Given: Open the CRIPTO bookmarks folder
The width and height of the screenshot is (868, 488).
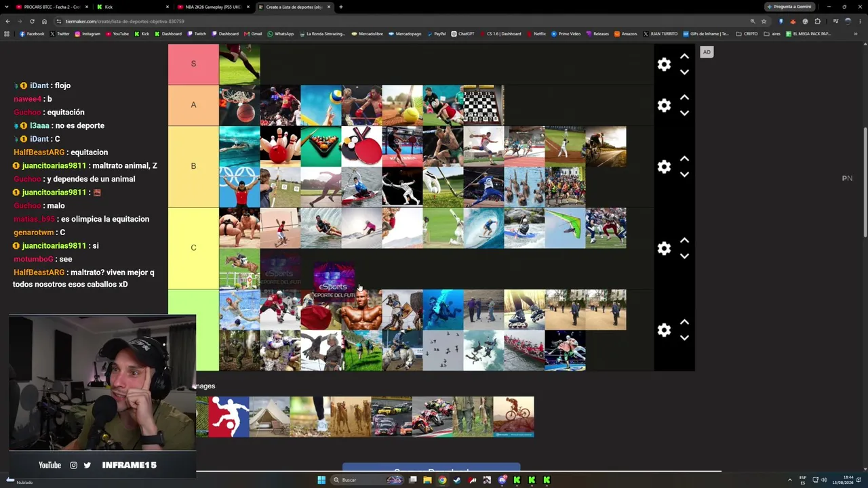Looking at the screenshot, I should (747, 34).
